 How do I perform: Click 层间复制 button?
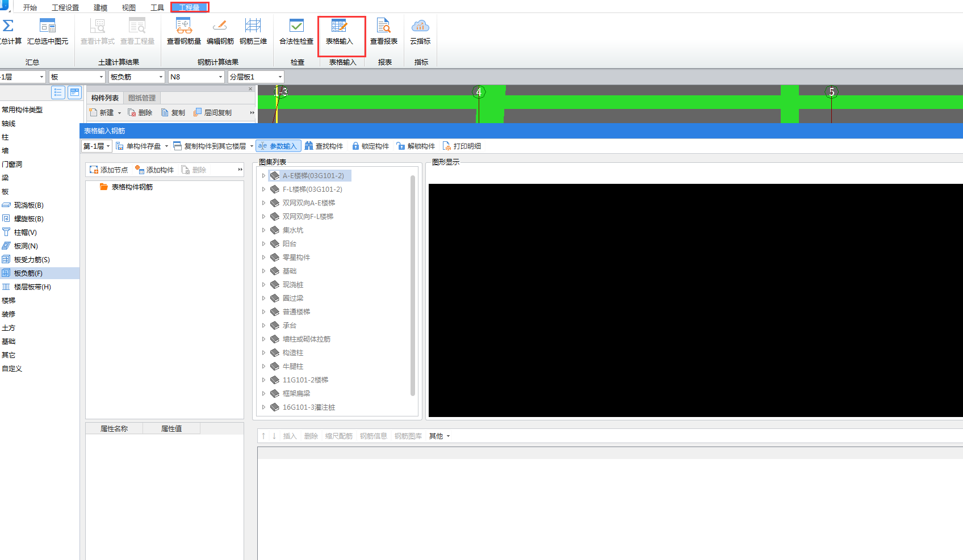pyautogui.click(x=212, y=112)
